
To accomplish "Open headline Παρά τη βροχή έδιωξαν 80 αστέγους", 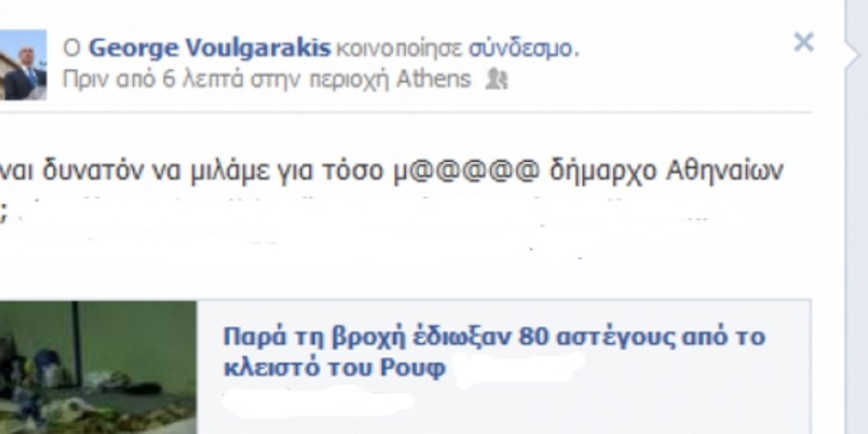I will [x=494, y=337].
